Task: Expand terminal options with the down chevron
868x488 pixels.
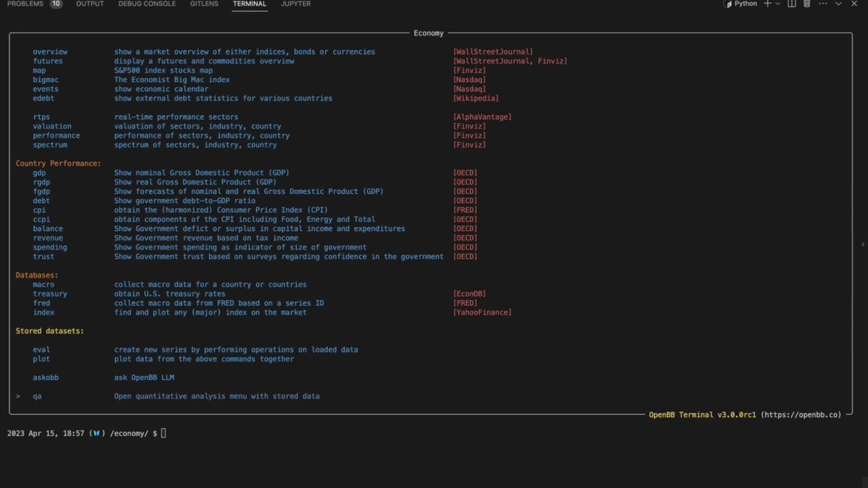Action: pos(839,4)
